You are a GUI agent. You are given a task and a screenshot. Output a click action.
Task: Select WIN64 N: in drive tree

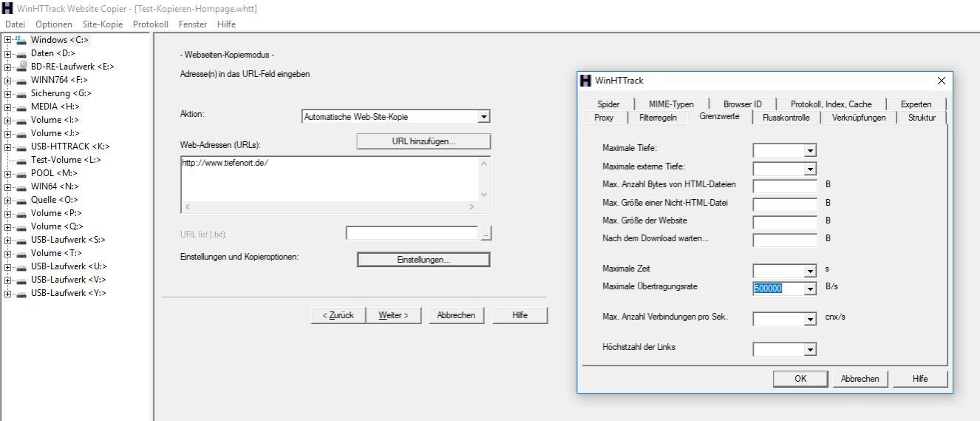[55, 186]
